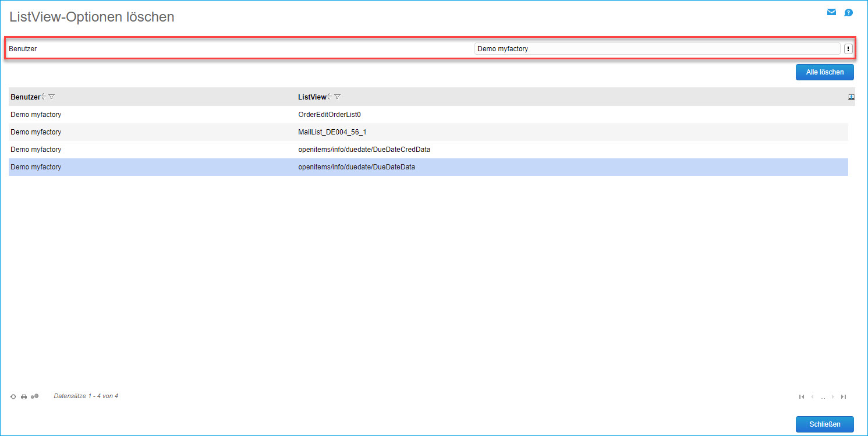The image size is (868, 436).
Task: Click the Benutzer input field
Action: (x=657, y=49)
